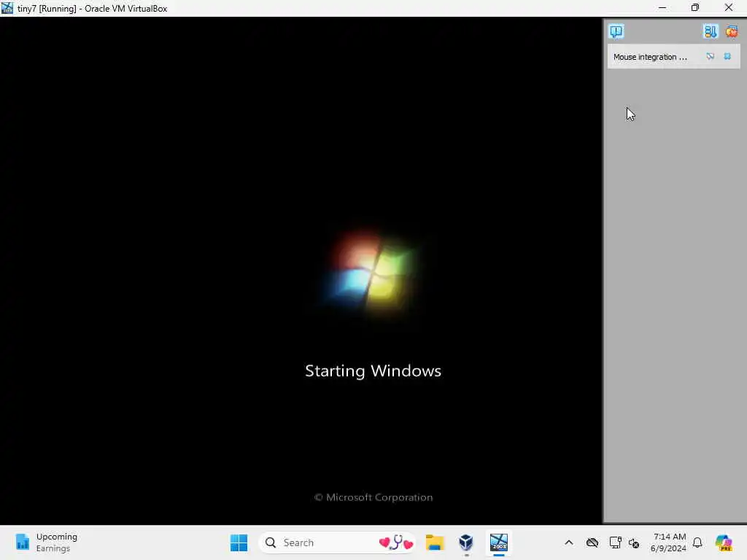Restore down the tiny7 VirtualBox window
This screenshot has height=560, width=747.
(695, 8)
